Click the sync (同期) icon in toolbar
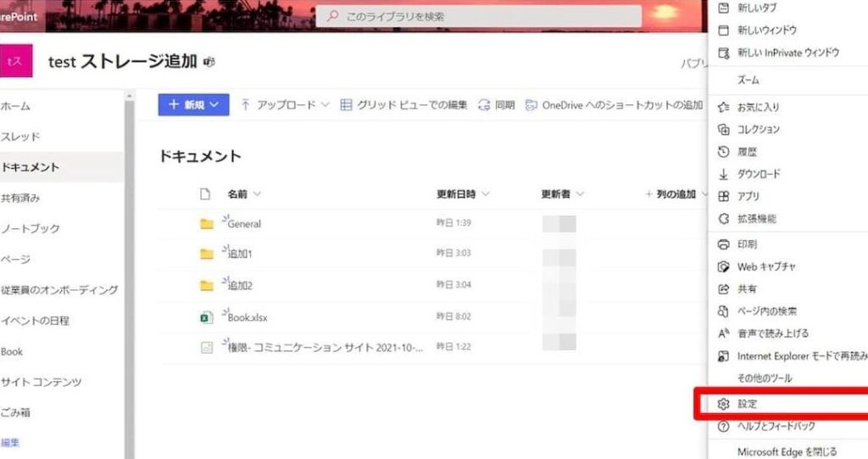Viewport: 868px width, 459px height. click(485, 105)
